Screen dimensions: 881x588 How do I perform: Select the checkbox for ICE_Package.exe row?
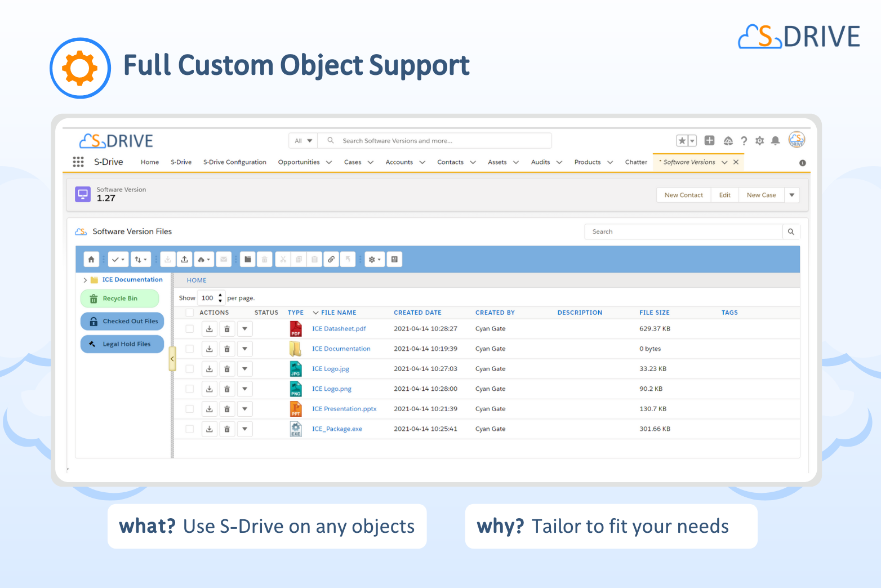coord(189,429)
